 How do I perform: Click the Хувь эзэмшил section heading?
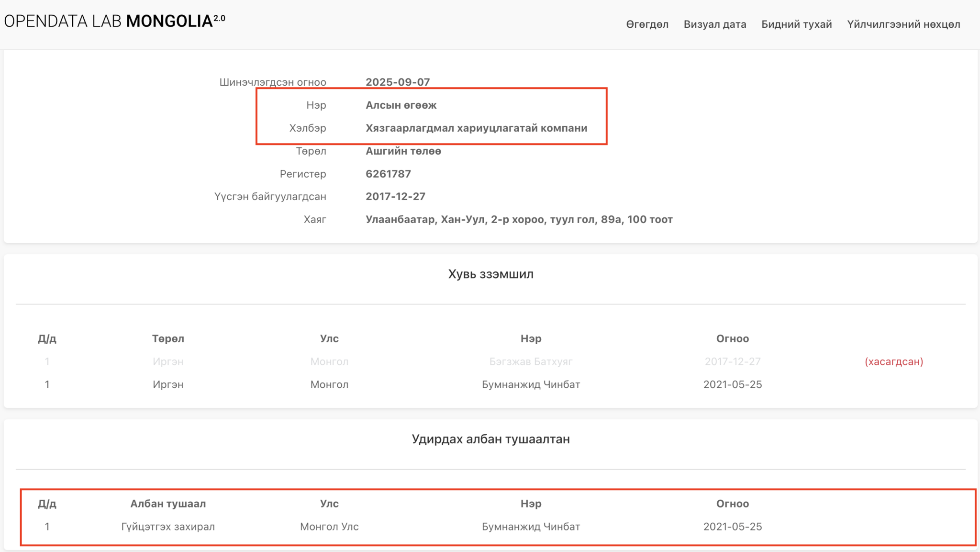tap(490, 274)
